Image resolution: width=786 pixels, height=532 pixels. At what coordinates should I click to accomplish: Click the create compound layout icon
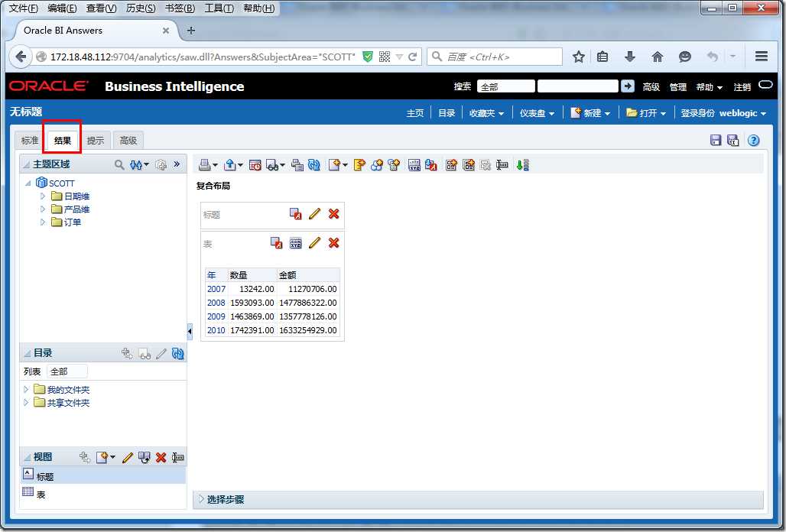point(451,165)
